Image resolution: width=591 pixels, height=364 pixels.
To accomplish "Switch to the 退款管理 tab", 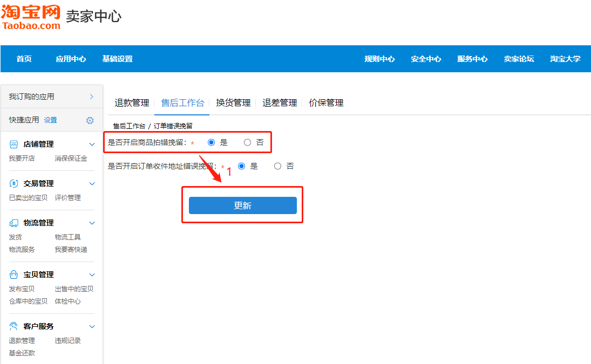I will [x=132, y=103].
